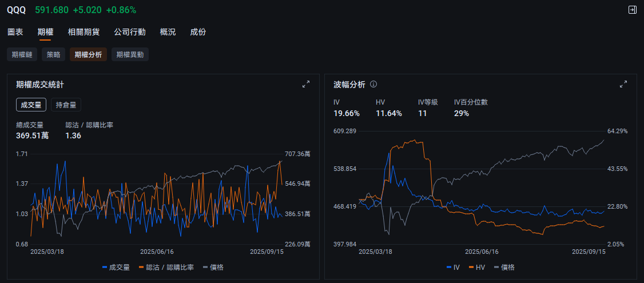Toggle the HV legend series

click(x=476, y=268)
